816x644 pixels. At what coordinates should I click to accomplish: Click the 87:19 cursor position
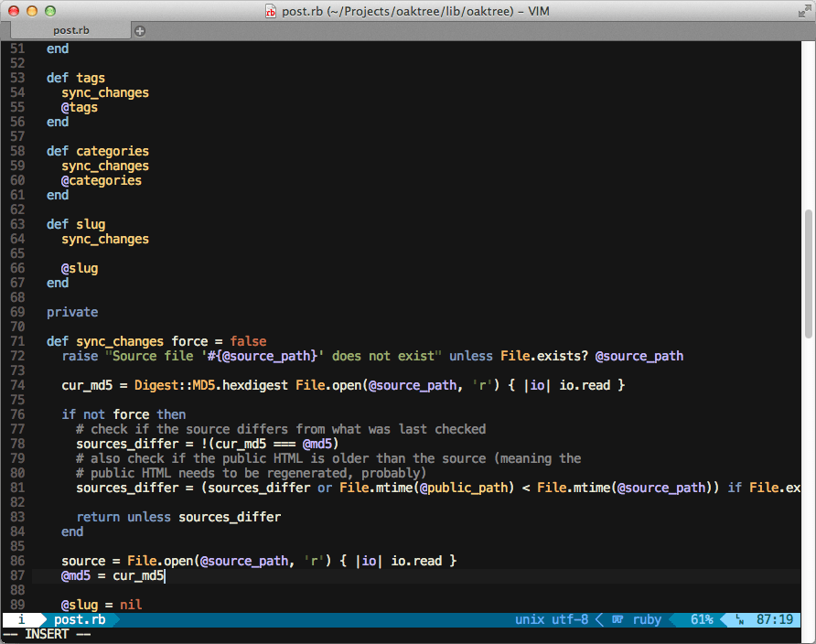(775, 619)
